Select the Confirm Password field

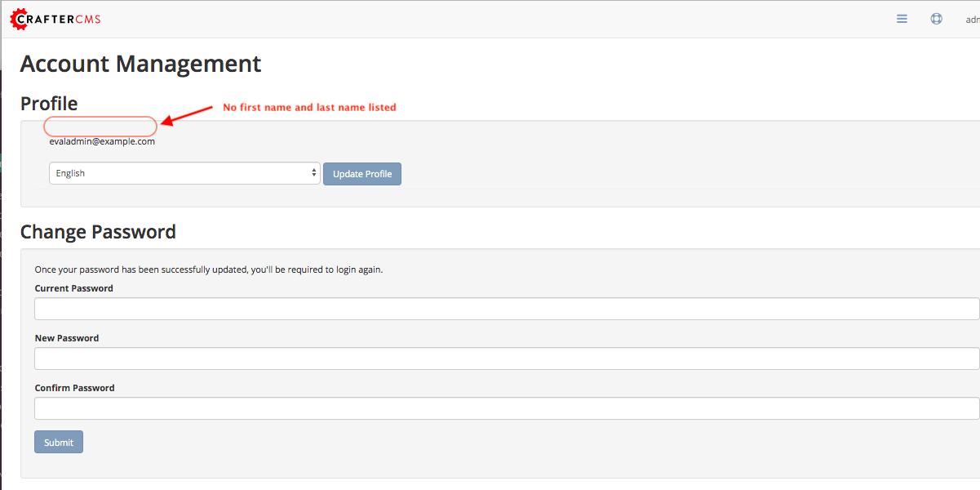point(506,408)
